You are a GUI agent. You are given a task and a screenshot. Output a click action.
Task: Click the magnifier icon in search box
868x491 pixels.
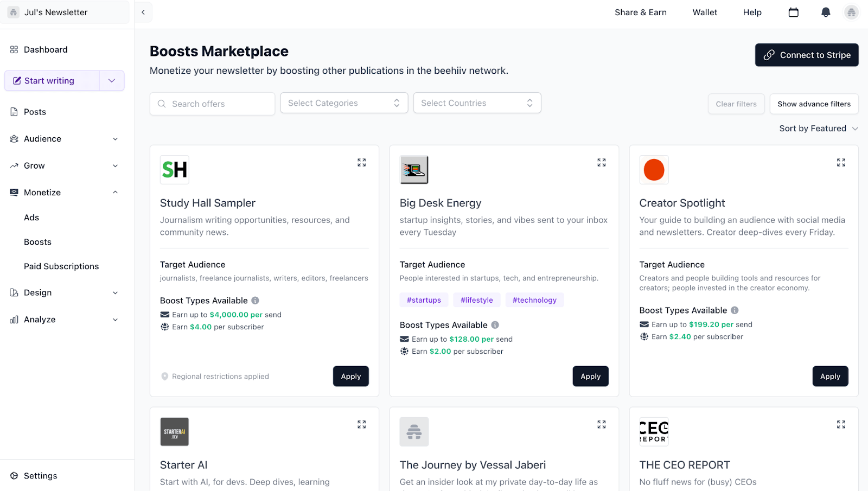click(x=162, y=104)
